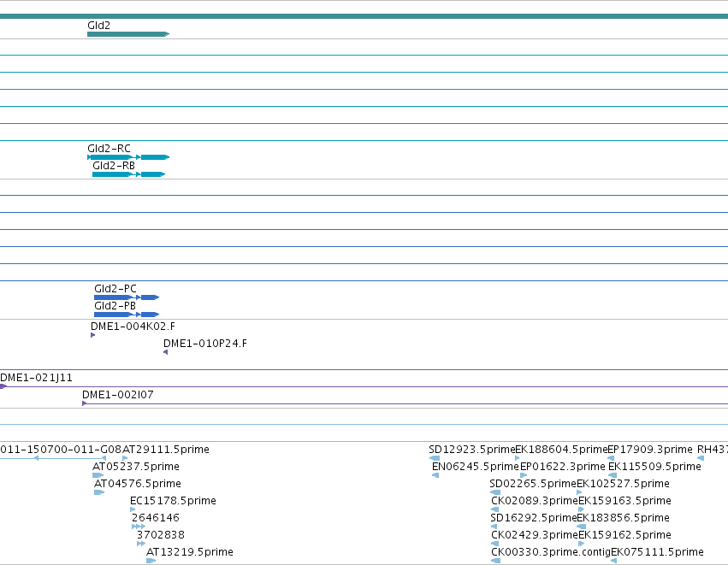Click the SD02265.5prime label

pyautogui.click(x=533, y=483)
